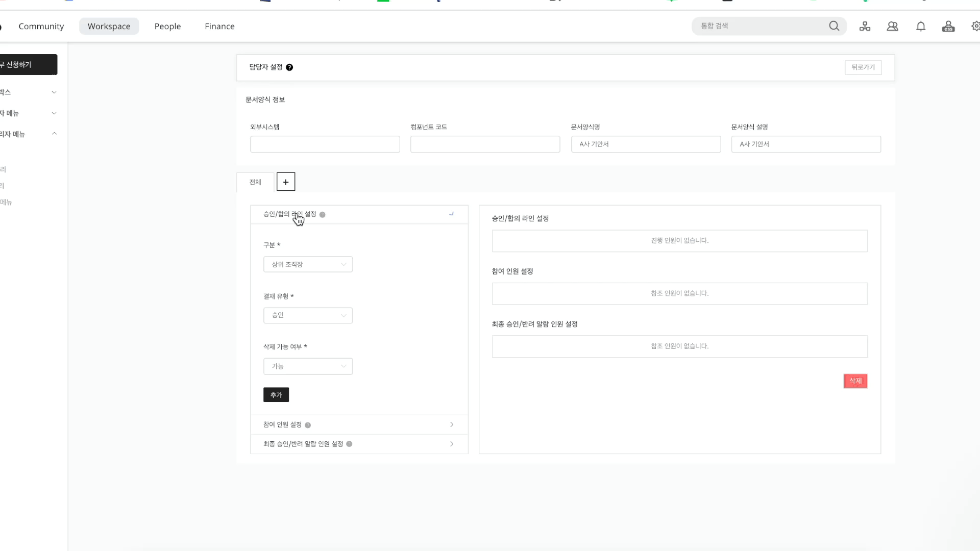The height and width of the screenshot is (551, 980).
Task: Click the black 추가 button
Action: tap(276, 395)
